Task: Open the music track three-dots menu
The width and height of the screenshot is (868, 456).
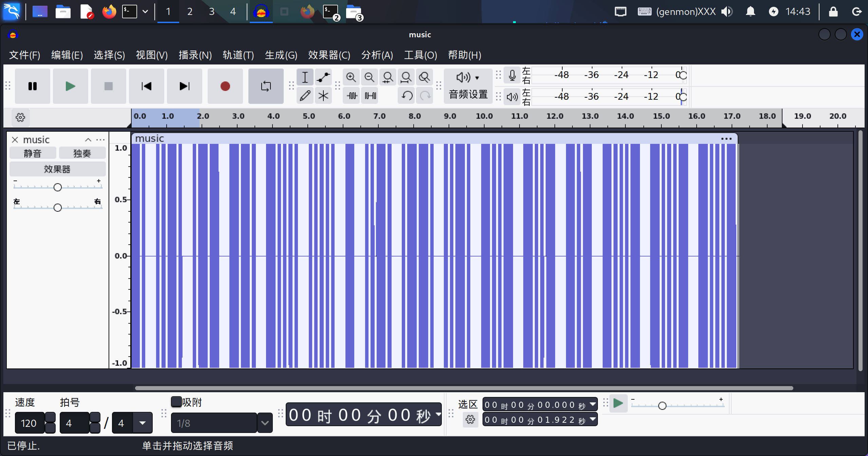Action: pyautogui.click(x=100, y=140)
